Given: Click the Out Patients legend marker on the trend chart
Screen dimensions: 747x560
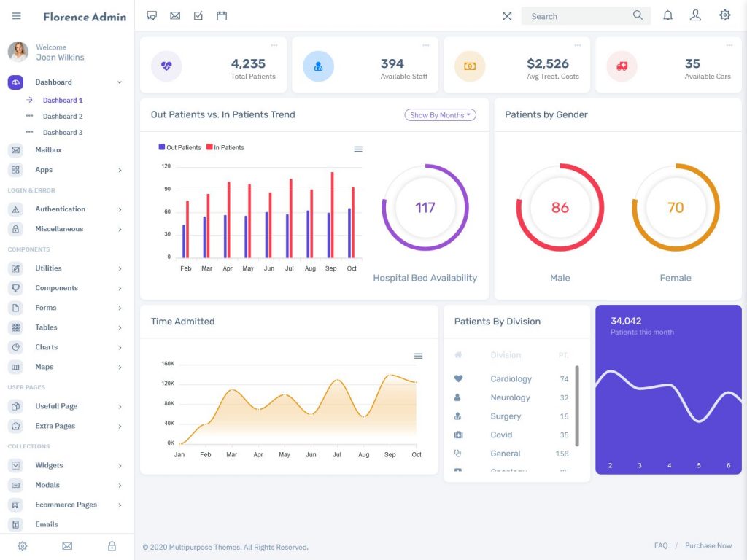Looking at the screenshot, I should [161, 147].
